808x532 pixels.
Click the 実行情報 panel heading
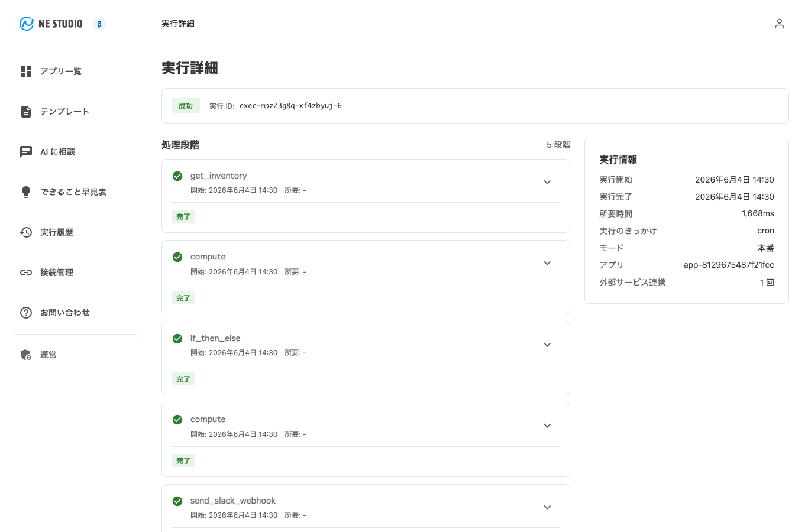pos(618,160)
